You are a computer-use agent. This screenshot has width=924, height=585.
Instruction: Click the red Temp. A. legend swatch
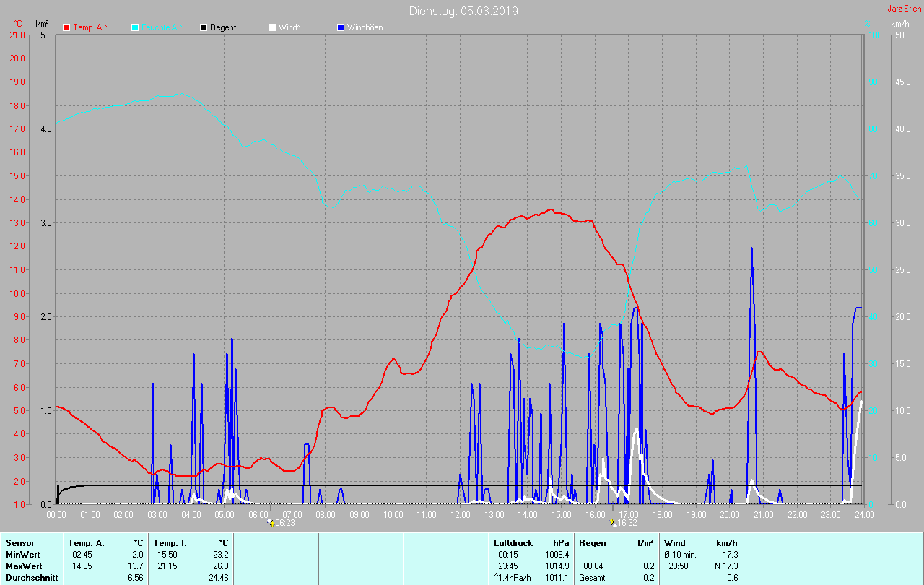click(x=66, y=27)
